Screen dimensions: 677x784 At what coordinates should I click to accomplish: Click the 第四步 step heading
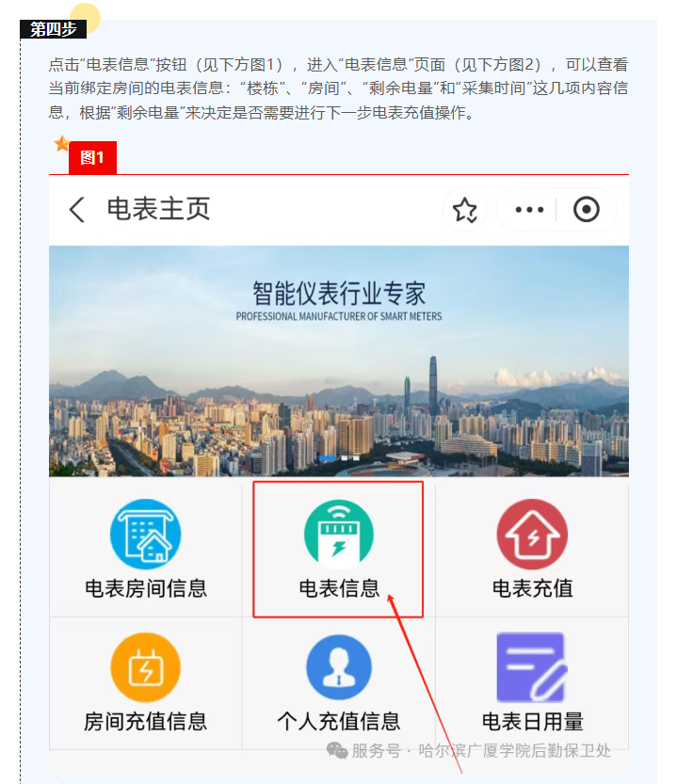(x=53, y=29)
